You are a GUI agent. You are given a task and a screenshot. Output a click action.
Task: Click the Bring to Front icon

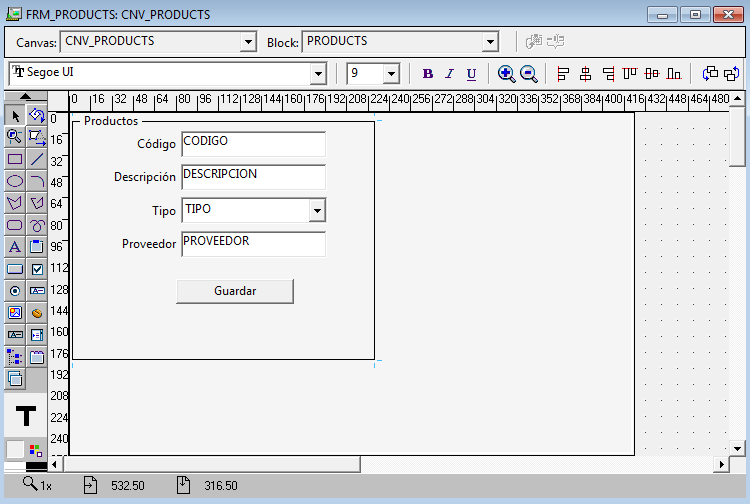711,73
